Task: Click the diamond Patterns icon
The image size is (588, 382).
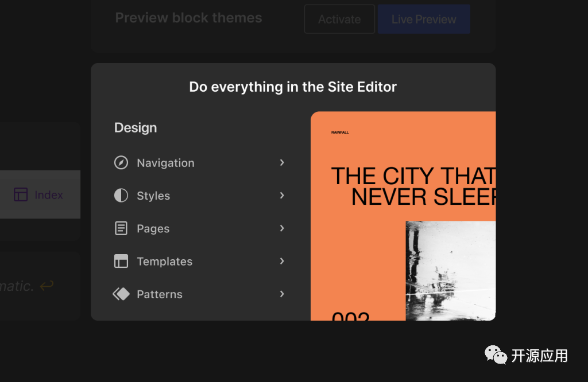Action: [x=121, y=294]
